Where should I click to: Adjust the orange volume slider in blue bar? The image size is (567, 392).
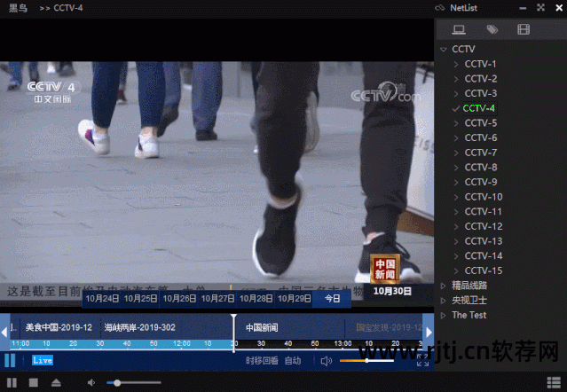pos(366,361)
